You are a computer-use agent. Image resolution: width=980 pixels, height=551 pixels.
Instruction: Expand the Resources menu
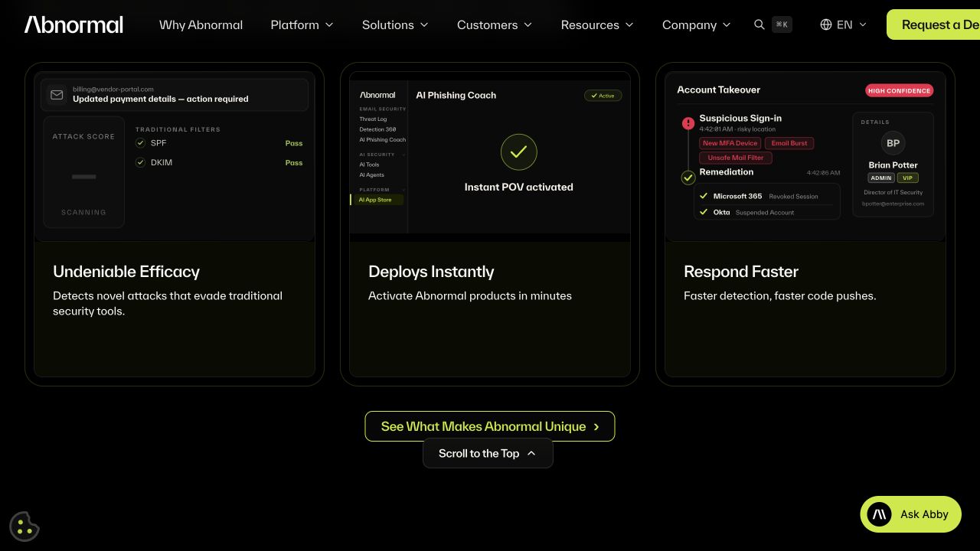[597, 24]
